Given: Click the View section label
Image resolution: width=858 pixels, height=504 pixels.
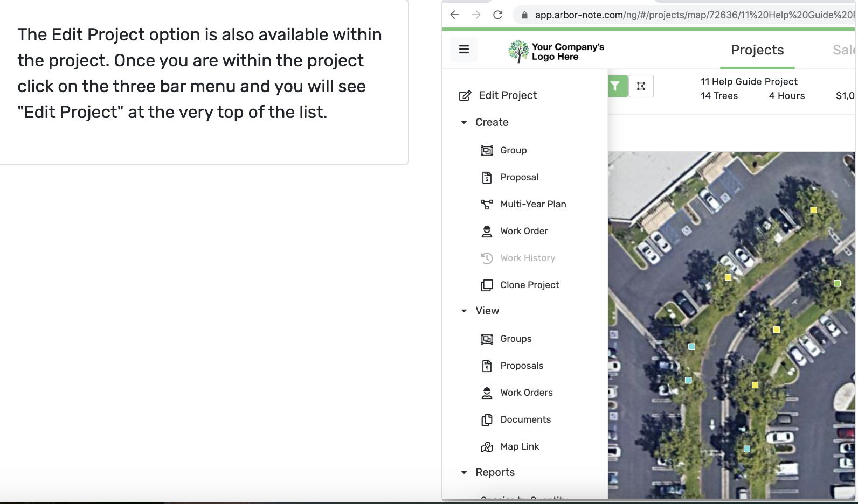Looking at the screenshot, I should click(487, 311).
